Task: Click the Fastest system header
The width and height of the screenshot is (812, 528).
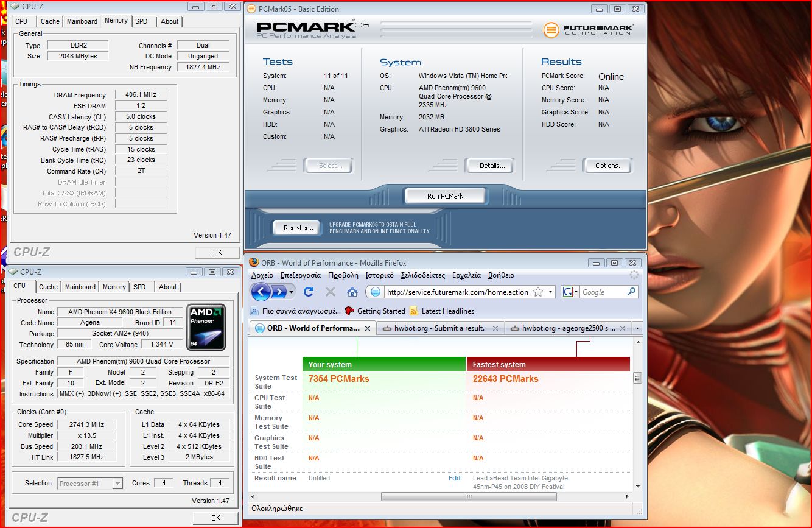Action: tap(548, 364)
